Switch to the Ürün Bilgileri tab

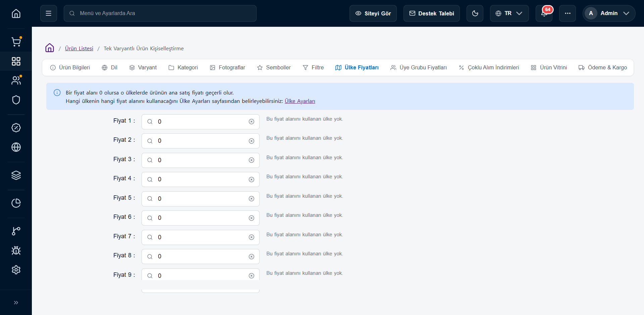point(70,67)
